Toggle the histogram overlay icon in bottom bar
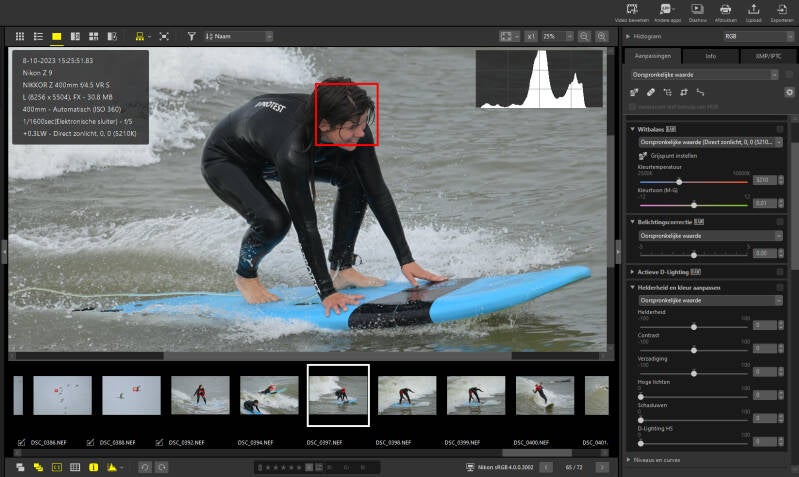 [112, 467]
